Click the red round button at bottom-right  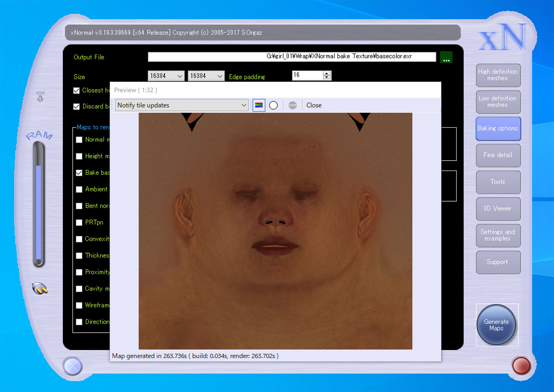[521, 365]
